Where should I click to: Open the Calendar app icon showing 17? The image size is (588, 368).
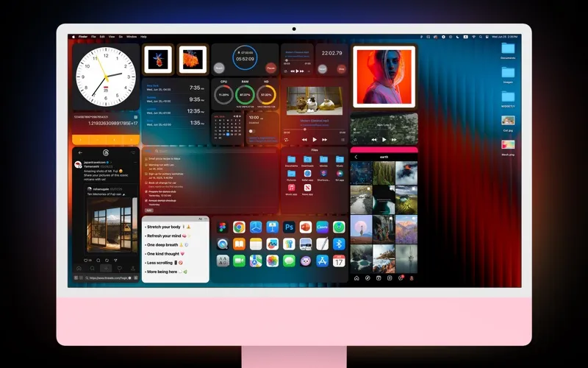[339, 261]
